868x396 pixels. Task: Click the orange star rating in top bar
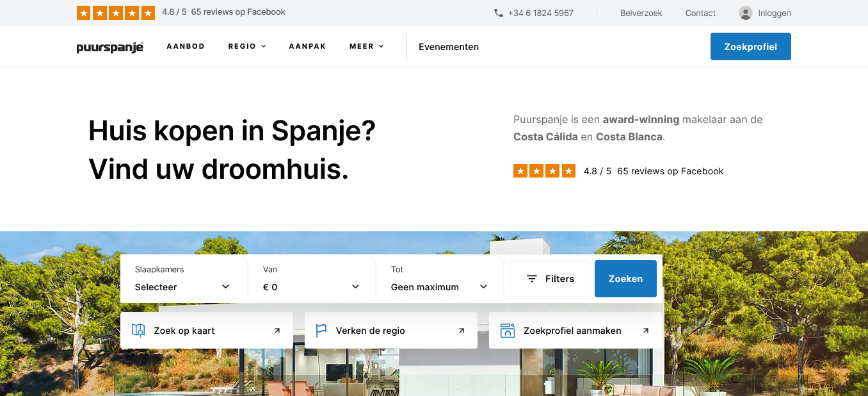point(116,13)
